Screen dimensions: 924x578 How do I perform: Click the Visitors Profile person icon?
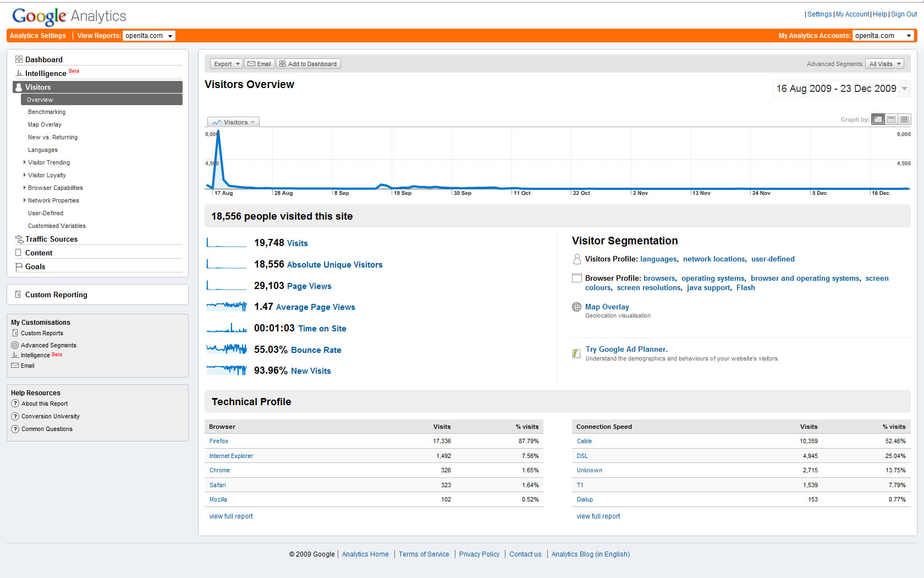[x=577, y=259]
